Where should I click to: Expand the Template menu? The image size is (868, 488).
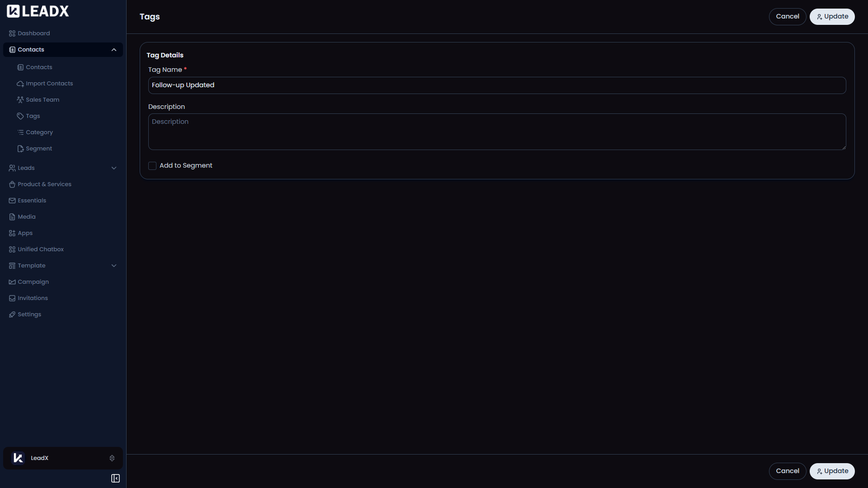114,266
